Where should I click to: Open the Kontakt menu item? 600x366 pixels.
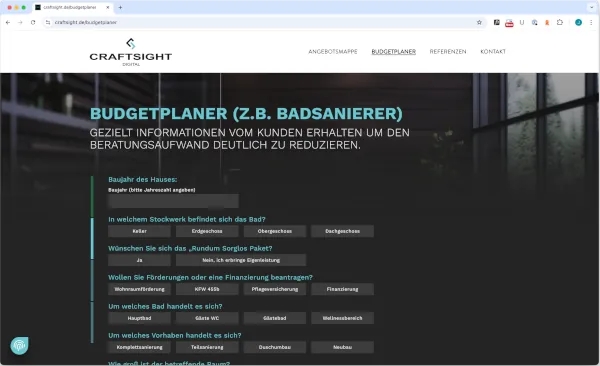tap(493, 51)
